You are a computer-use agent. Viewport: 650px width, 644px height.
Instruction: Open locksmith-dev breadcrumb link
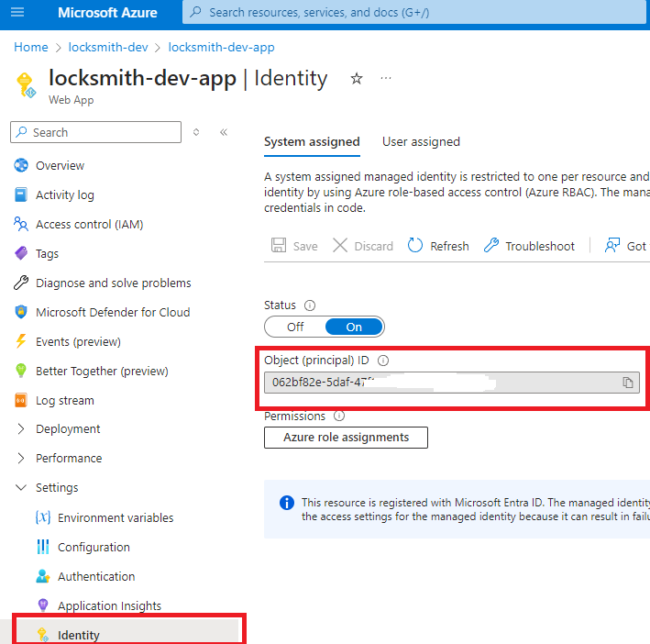click(x=108, y=48)
